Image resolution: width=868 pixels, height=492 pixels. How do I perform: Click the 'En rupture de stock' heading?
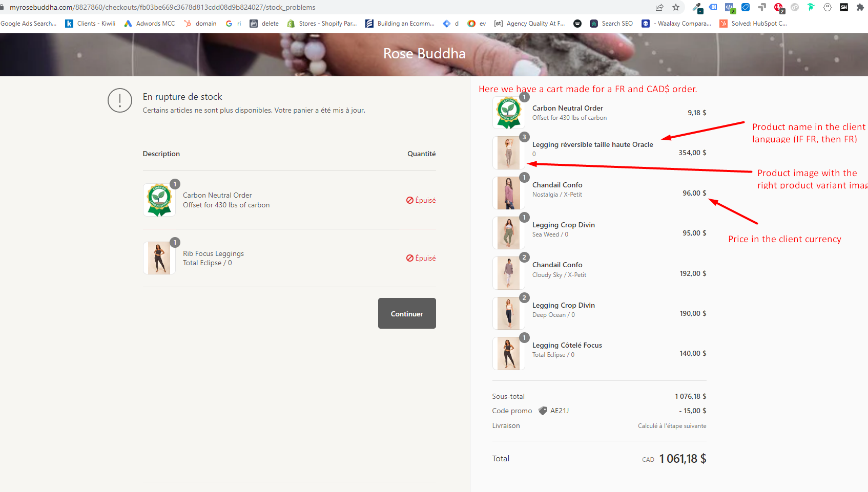(182, 97)
